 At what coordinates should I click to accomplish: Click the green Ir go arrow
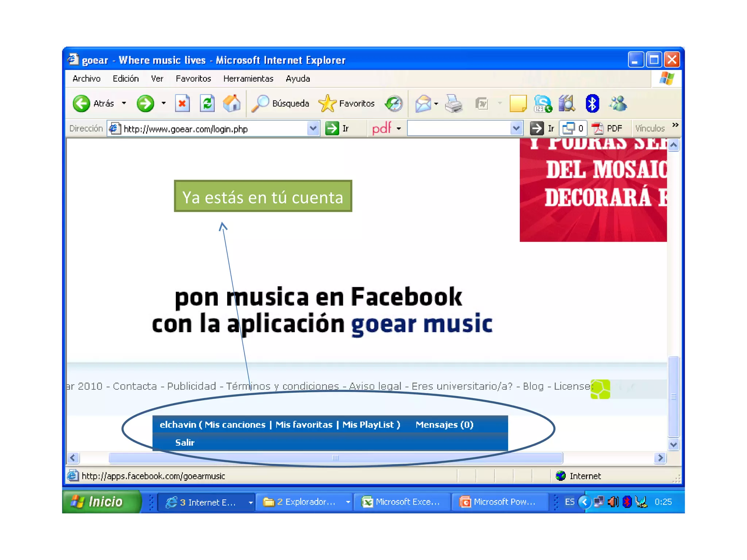pos(332,128)
